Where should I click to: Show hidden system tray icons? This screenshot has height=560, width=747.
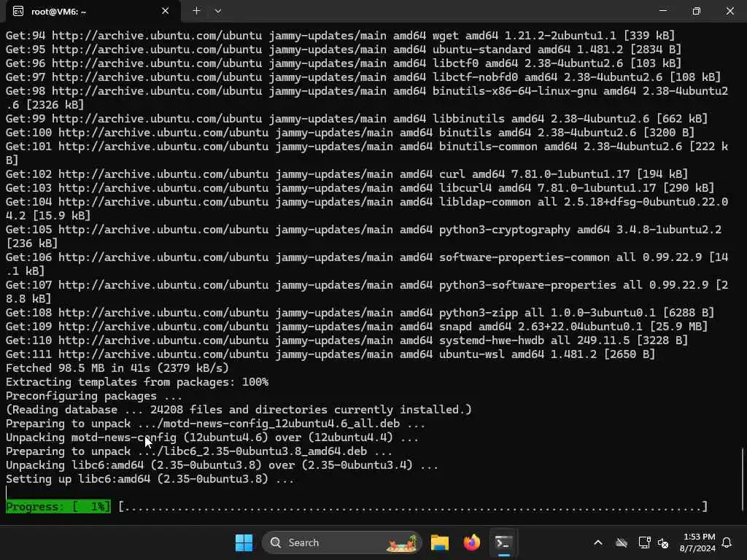[598, 542]
